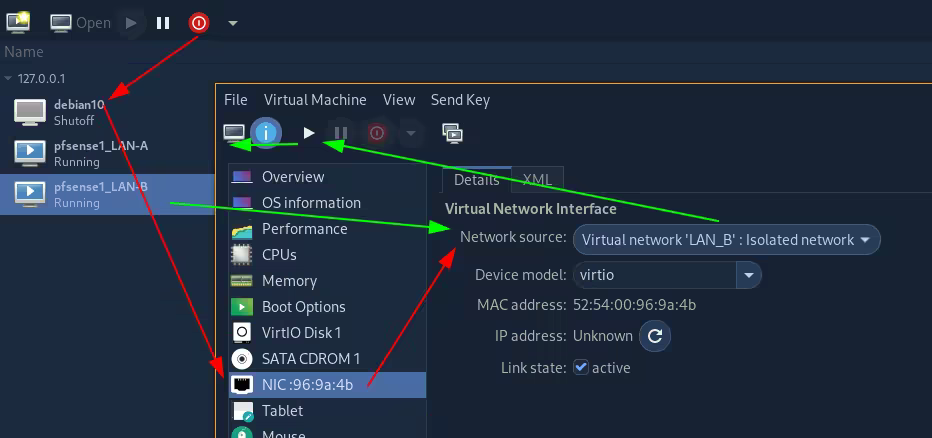Select Overview in the hardware list
This screenshot has height=438, width=932.
tap(328, 177)
